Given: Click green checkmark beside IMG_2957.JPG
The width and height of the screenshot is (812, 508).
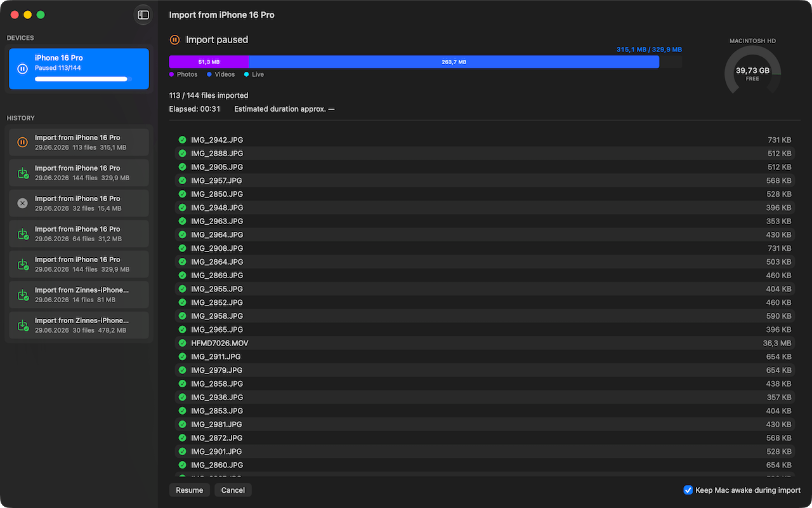Looking at the screenshot, I should coord(182,180).
